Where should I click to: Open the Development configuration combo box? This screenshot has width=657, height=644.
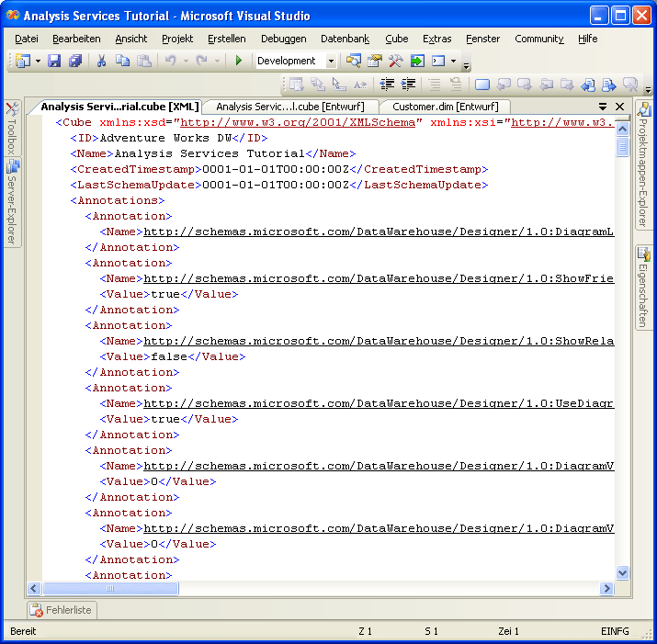296,61
